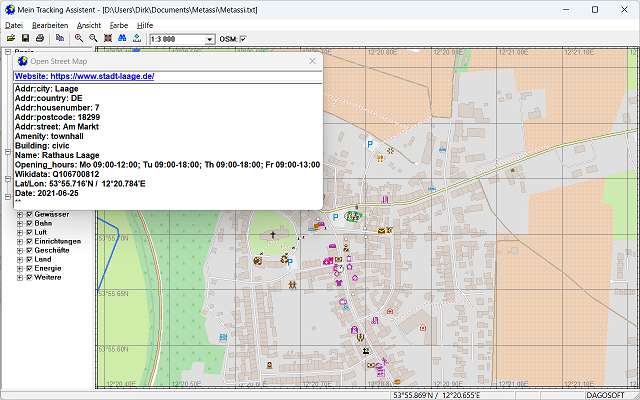Click the open file toolbar icon
The image size is (640, 400).
click(10, 38)
